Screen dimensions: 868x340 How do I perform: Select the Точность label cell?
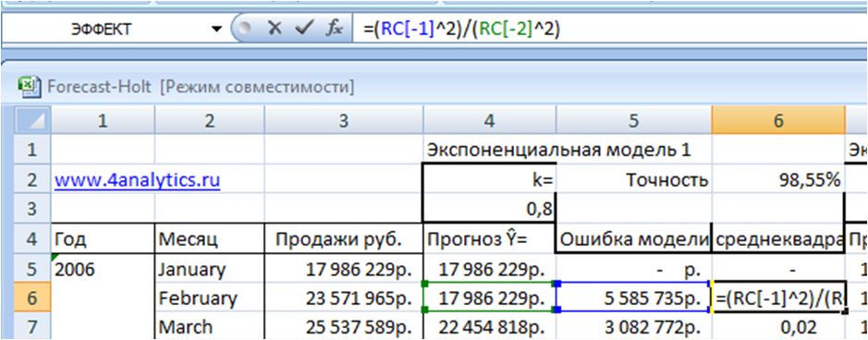click(634, 179)
